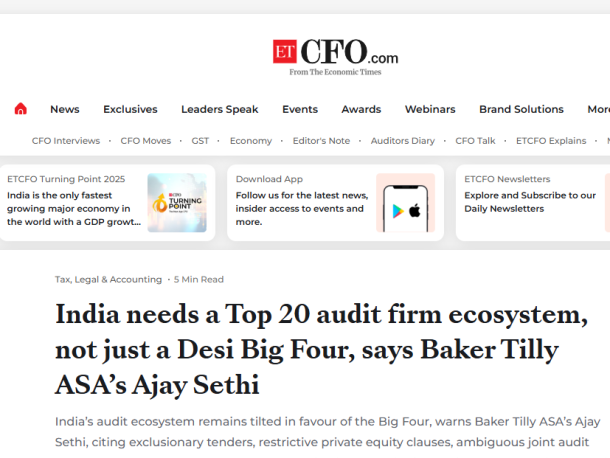Click the Tax, Legal & Accounting category
This screenshot has height=458, width=610.
pos(108,279)
